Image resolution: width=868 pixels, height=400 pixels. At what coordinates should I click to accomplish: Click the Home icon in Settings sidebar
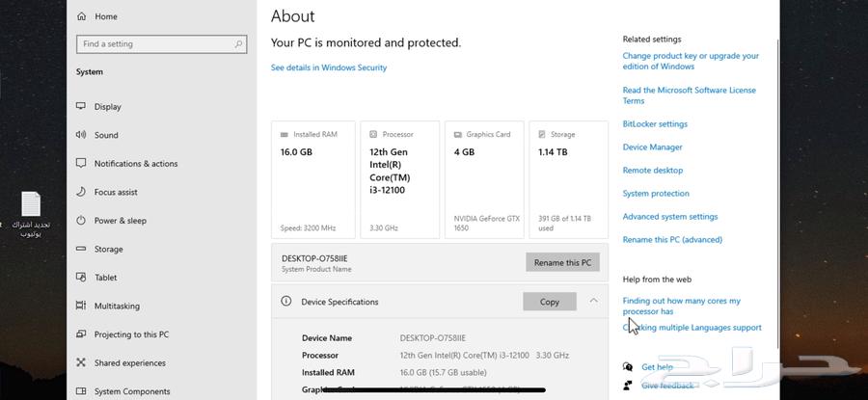[81, 16]
